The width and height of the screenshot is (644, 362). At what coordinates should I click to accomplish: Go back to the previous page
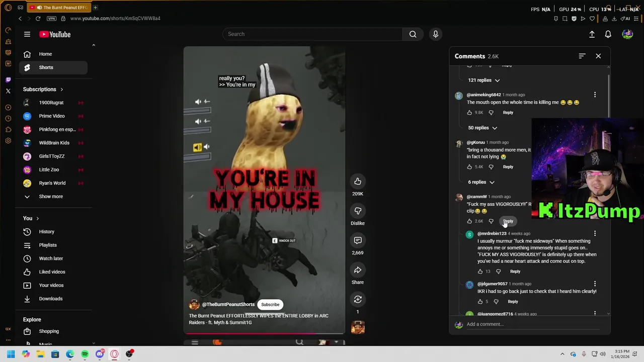pos(20,19)
